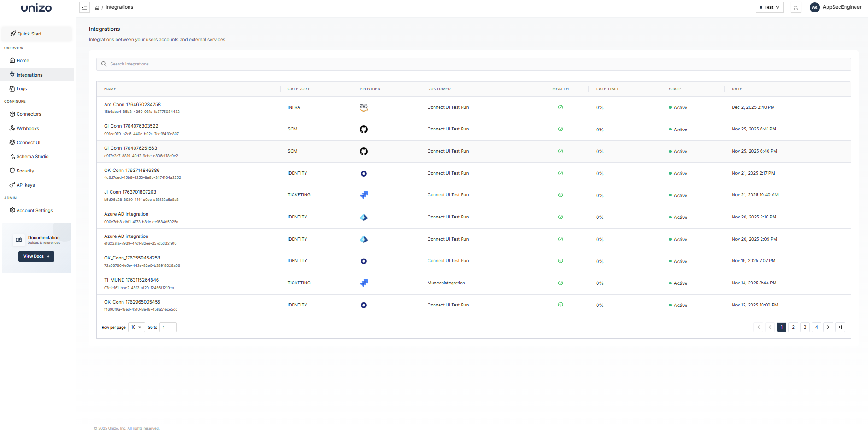Click the search magnifier icon
868x430 pixels.
pos(104,64)
